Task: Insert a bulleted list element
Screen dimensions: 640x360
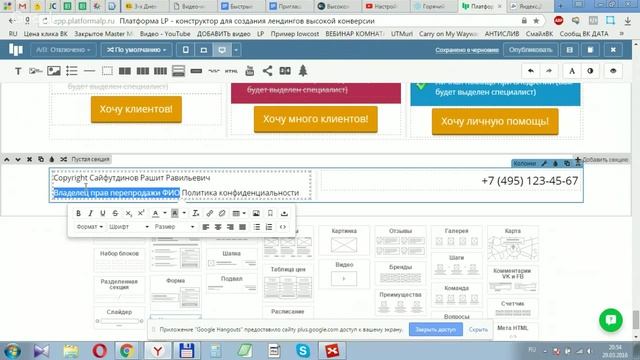Action: click(x=71, y=71)
